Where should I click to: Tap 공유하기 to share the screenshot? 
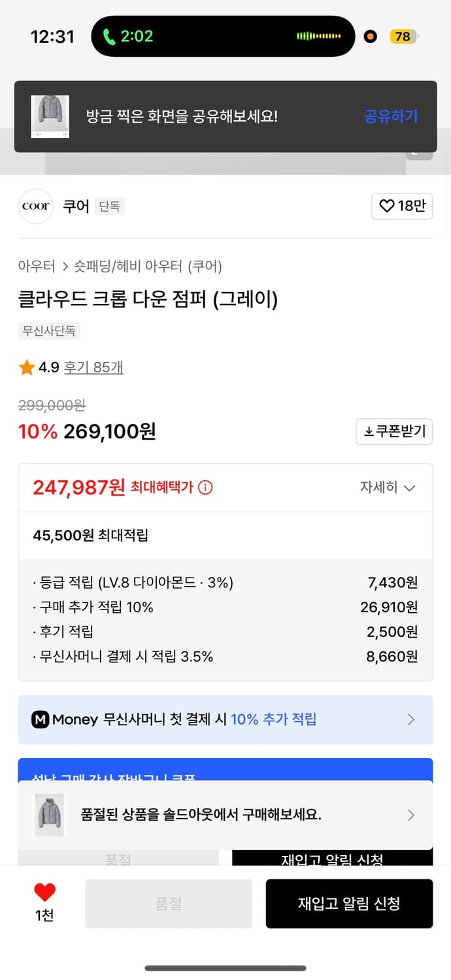(x=391, y=116)
